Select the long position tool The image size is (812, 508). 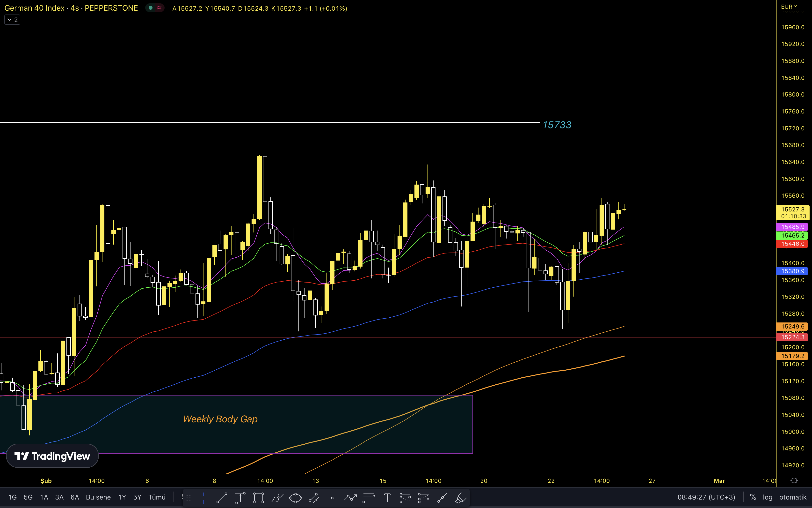405,498
